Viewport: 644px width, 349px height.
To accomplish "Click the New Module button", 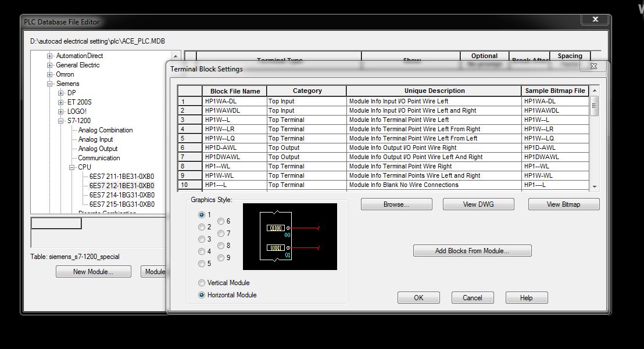I will coord(93,271).
